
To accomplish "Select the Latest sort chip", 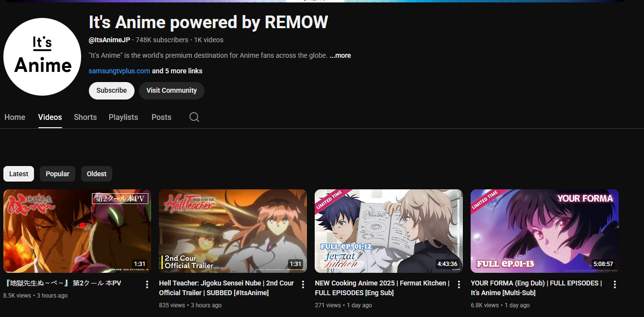I will click(19, 174).
